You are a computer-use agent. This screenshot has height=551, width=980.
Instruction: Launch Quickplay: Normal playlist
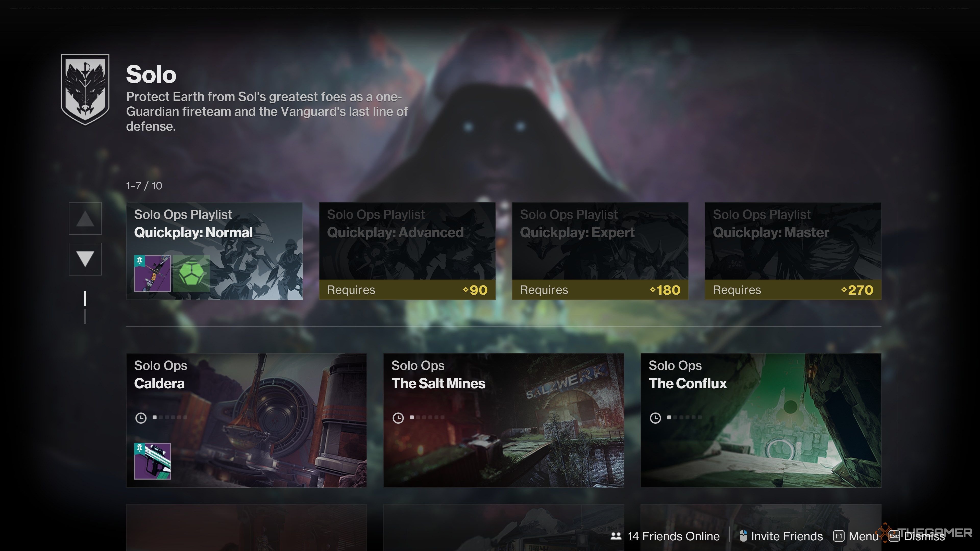pos(215,251)
